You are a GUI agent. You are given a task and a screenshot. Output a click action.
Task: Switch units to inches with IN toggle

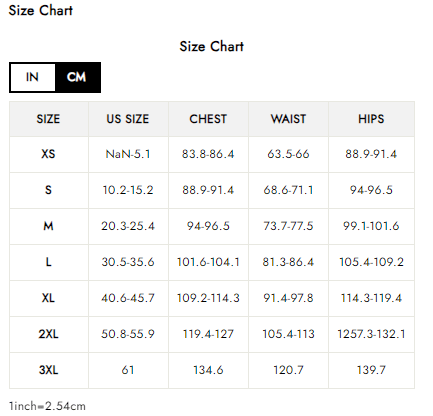coord(33,77)
